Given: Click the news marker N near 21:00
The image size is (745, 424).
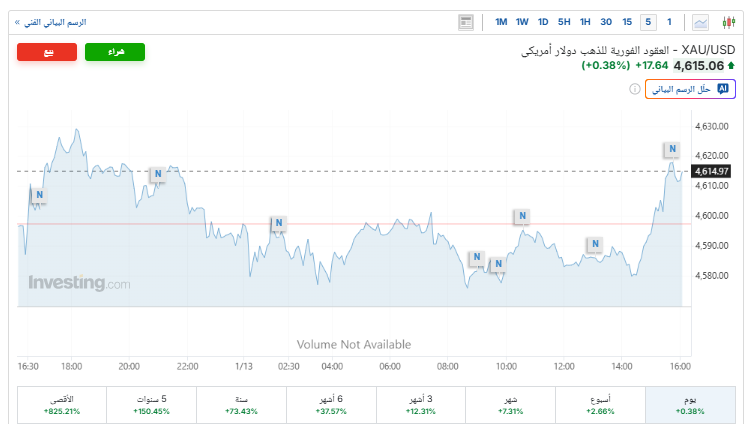Looking at the screenshot, I should 157,174.
